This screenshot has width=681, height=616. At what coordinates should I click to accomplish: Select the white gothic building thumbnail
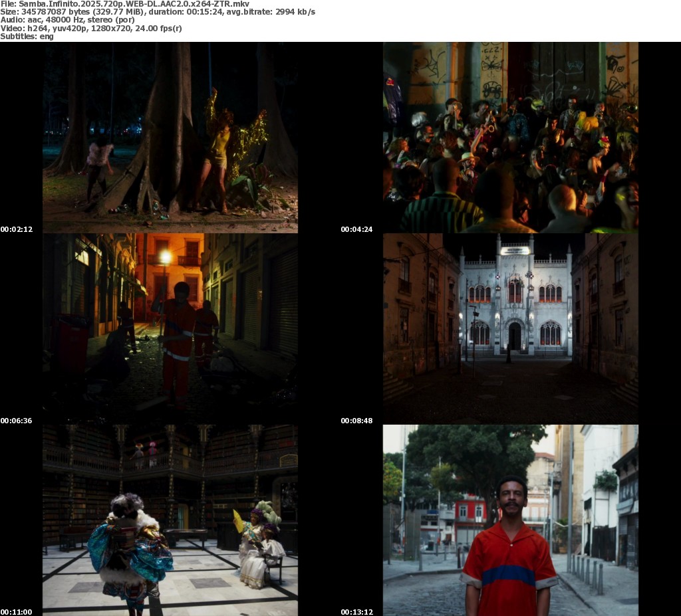point(511,329)
